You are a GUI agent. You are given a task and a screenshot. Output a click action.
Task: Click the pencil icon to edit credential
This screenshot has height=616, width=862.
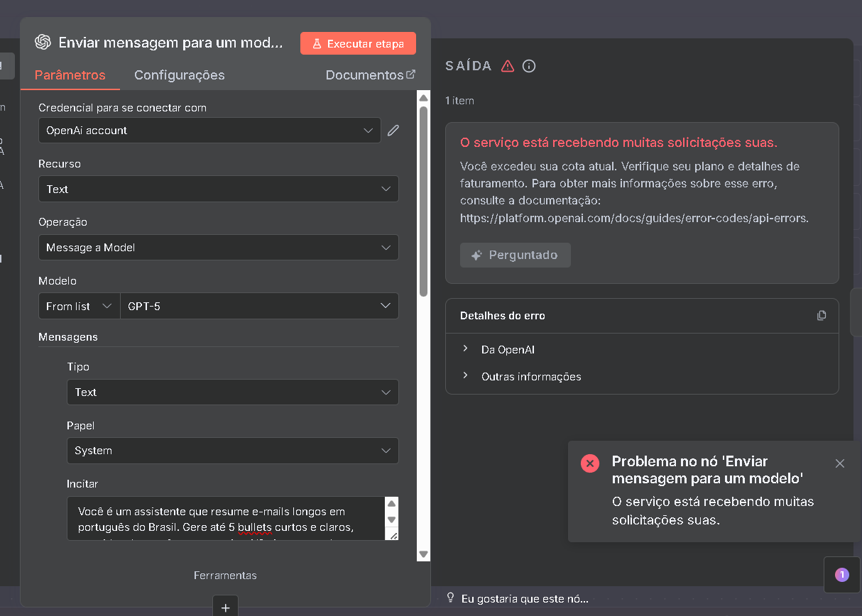tap(393, 131)
